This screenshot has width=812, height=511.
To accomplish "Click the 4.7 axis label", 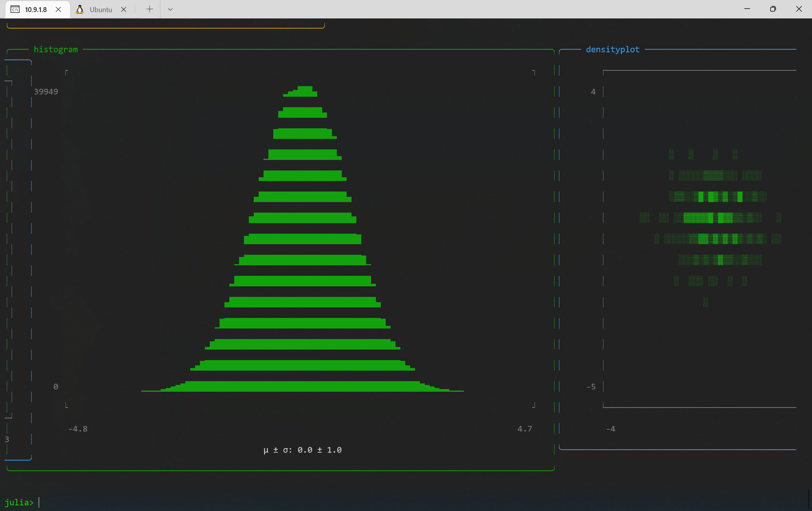I will 524,428.
